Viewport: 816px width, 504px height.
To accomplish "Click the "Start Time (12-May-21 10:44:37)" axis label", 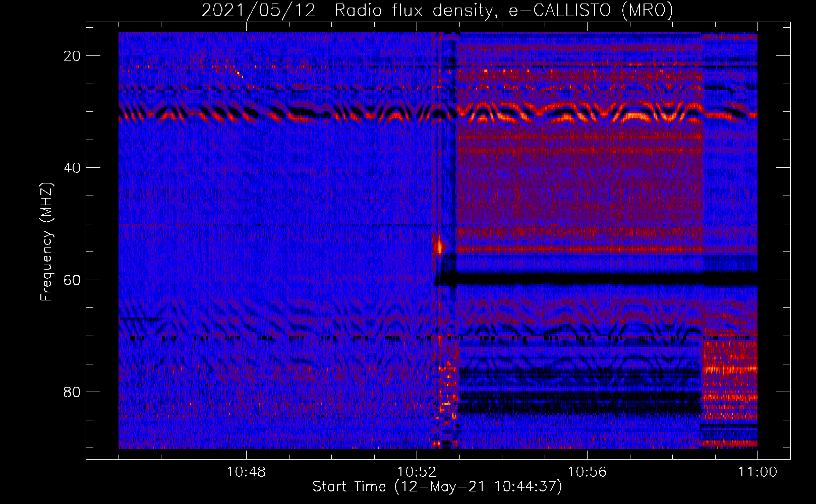I will click(437, 487).
